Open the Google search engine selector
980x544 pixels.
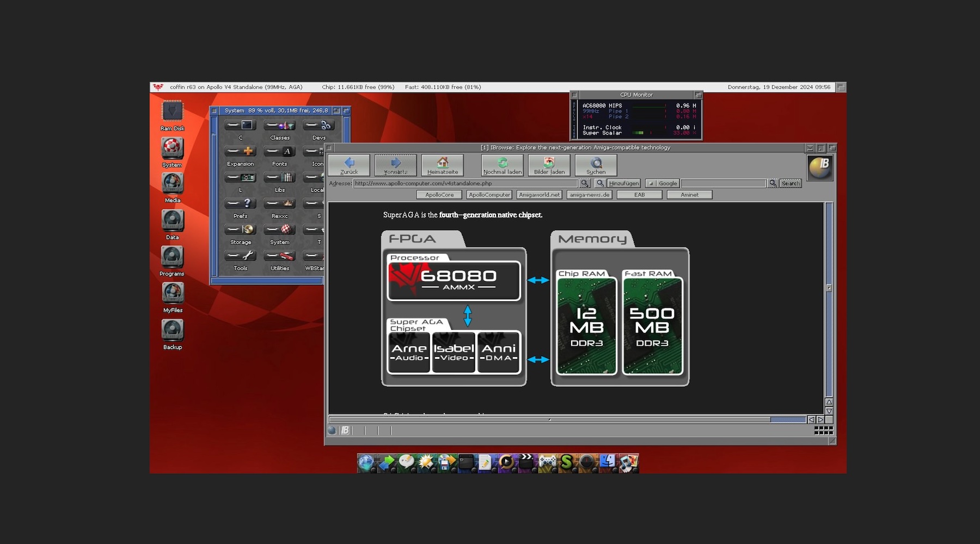pyautogui.click(x=663, y=183)
